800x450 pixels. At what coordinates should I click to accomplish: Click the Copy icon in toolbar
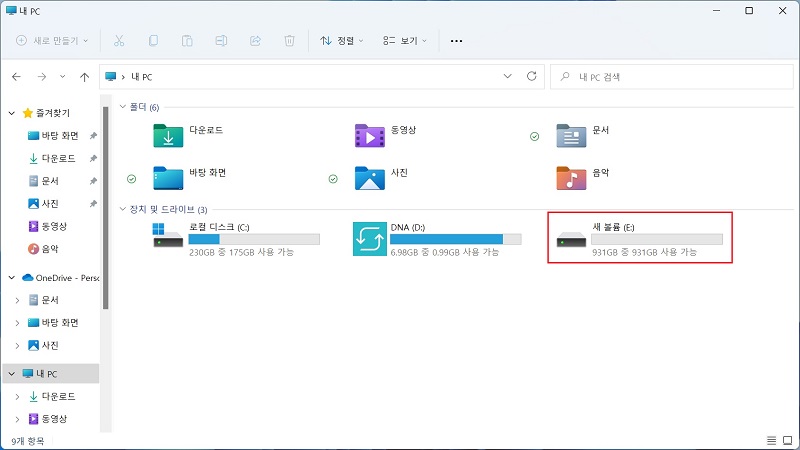click(x=153, y=41)
